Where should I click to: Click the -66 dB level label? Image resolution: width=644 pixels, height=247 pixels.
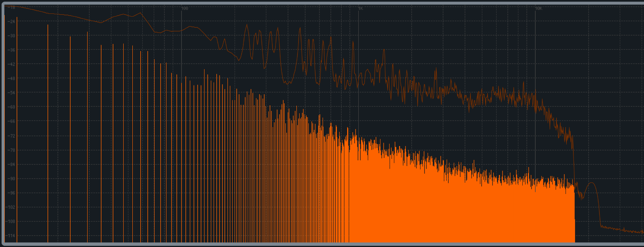[x=11, y=122]
